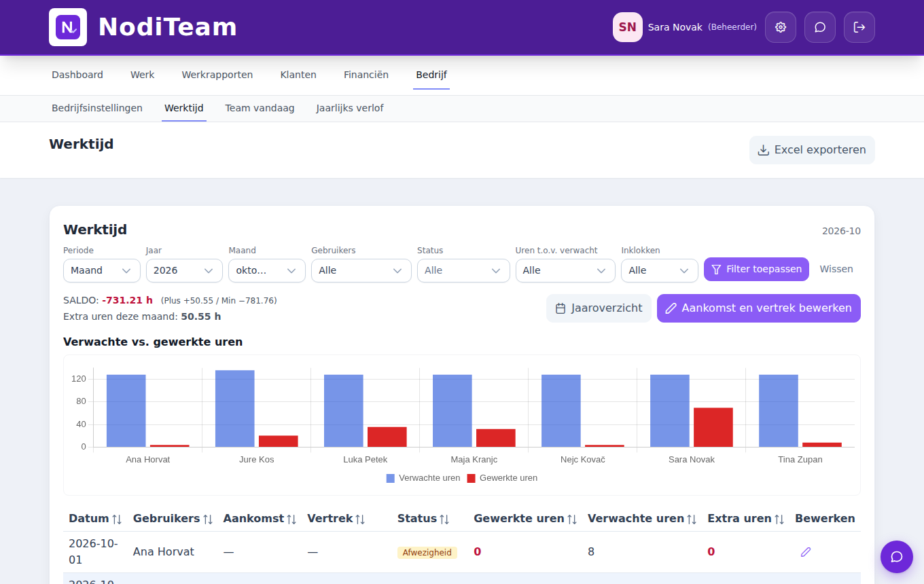Sort table by Vertrek column arrows

[361, 519]
